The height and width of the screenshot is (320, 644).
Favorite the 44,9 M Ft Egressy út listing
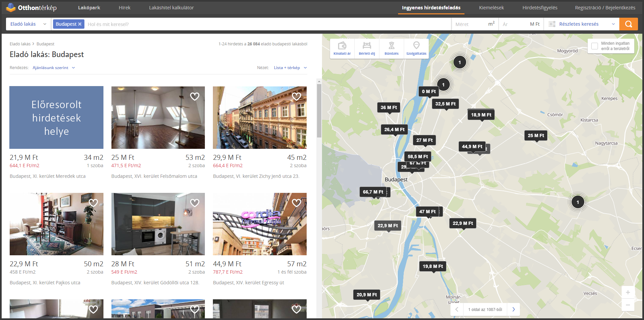[296, 203]
